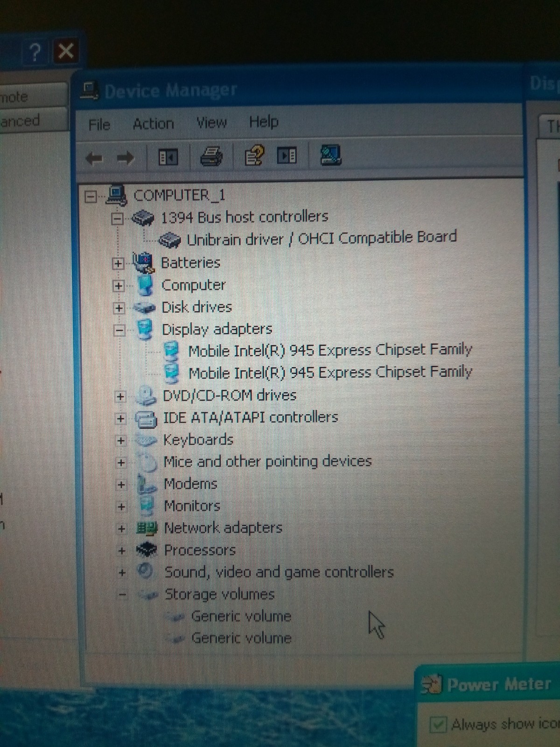
Task: Click first Mobile Intel 945 adapter icon
Action: tap(172, 351)
